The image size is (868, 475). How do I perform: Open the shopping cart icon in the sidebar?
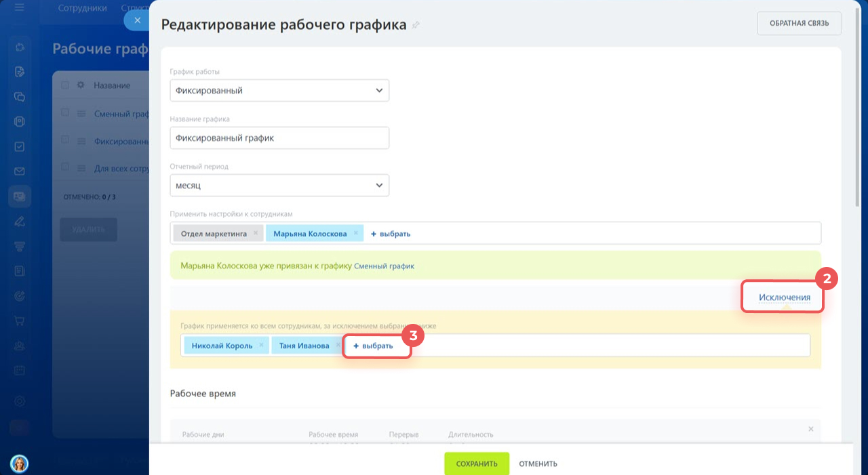pyautogui.click(x=20, y=321)
